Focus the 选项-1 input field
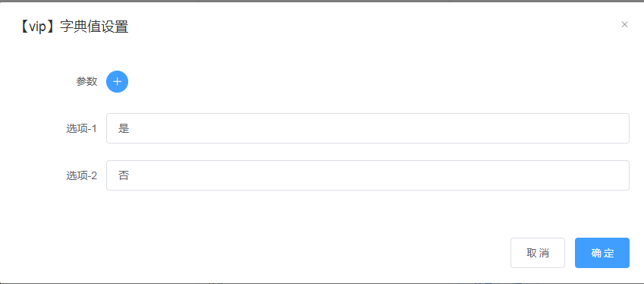Viewport: 644px width, 284px height. 368,128
